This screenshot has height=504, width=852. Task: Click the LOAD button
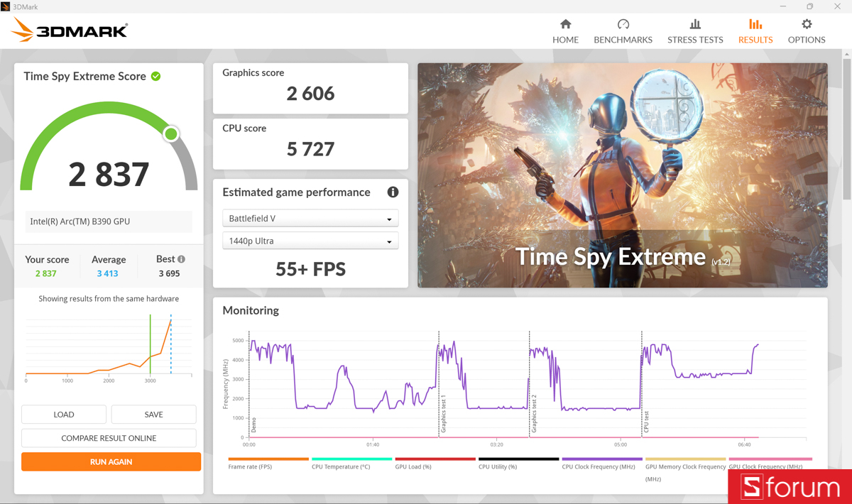[64, 415]
